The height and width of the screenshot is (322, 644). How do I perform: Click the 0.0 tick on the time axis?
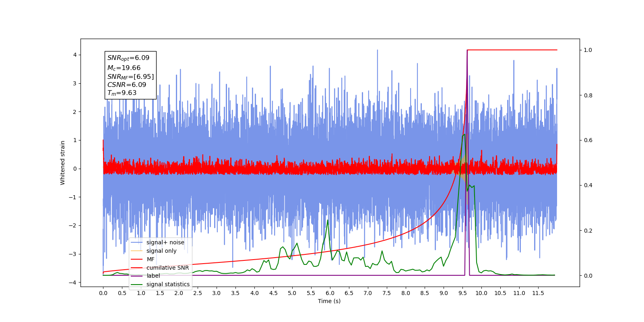click(x=103, y=293)
